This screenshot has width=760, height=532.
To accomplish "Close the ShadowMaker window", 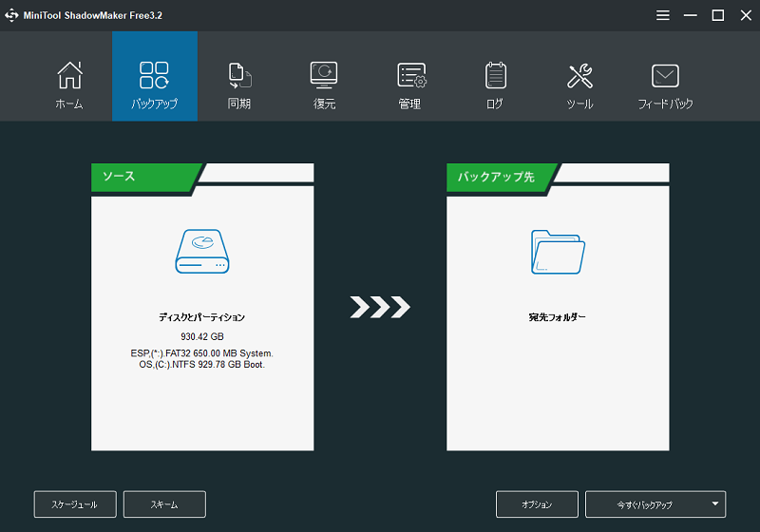I will click(746, 15).
